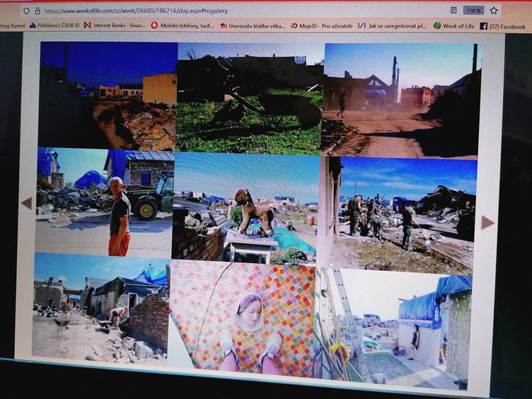Open Jak se zaregistrovat bookmark
This screenshot has height=399, width=532.
393,25
